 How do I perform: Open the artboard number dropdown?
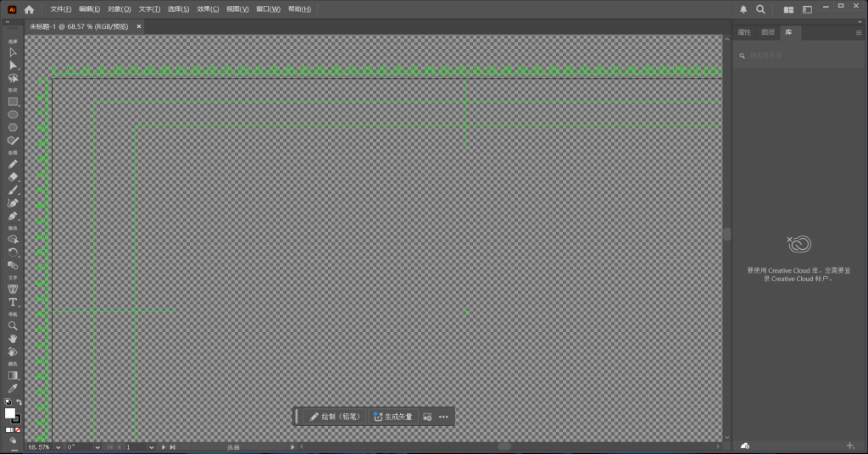[x=151, y=447]
